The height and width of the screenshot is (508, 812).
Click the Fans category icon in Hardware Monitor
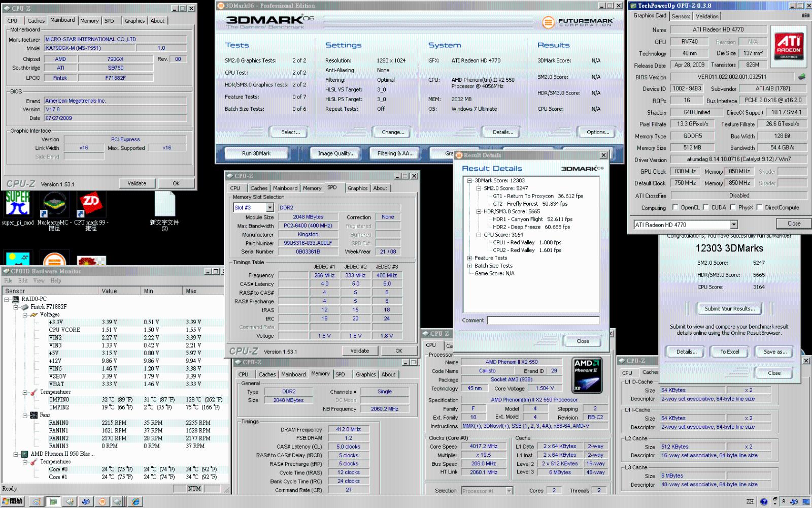click(x=33, y=416)
